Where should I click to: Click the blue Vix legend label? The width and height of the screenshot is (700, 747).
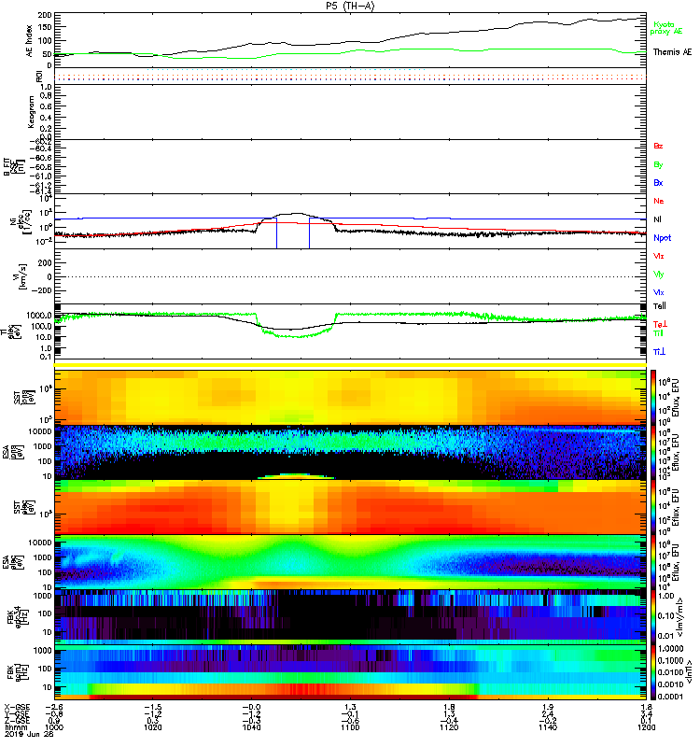pos(659,292)
